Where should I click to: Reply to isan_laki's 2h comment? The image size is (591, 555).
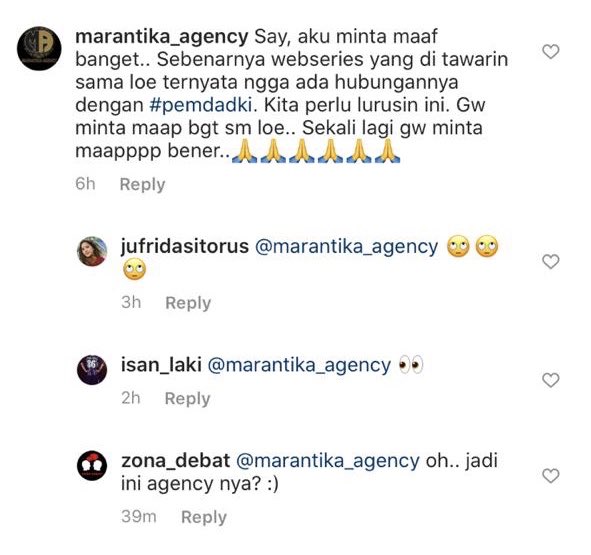tap(187, 399)
